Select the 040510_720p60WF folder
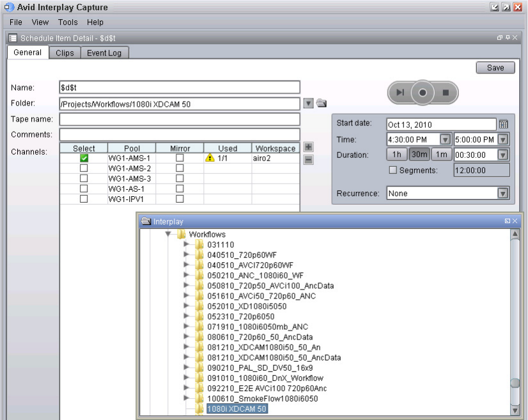 [x=242, y=254]
